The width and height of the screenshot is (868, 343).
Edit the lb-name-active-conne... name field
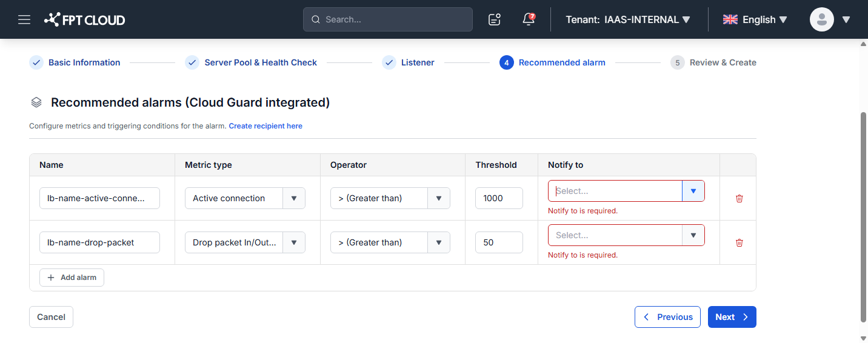pos(99,198)
